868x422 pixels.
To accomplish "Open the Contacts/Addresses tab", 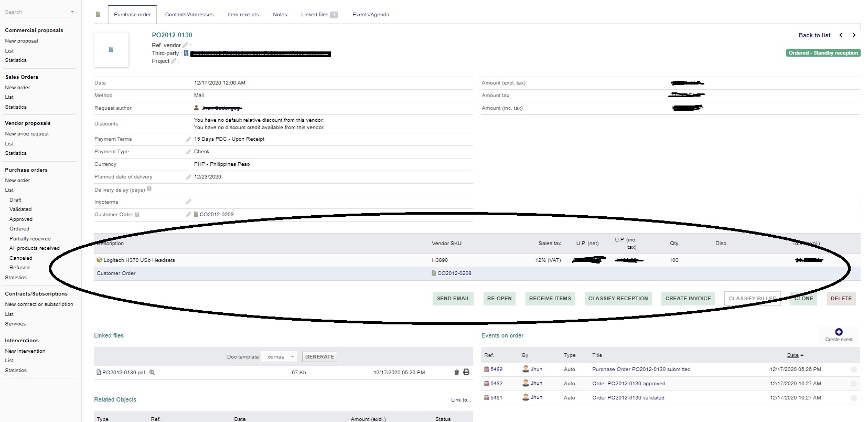I will pyautogui.click(x=189, y=15).
